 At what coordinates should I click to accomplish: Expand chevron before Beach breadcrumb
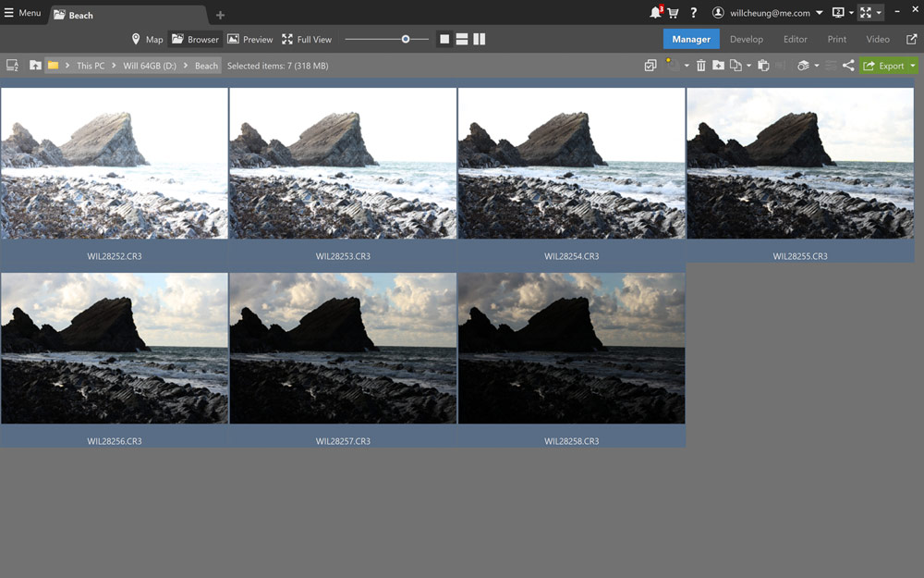(186, 66)
